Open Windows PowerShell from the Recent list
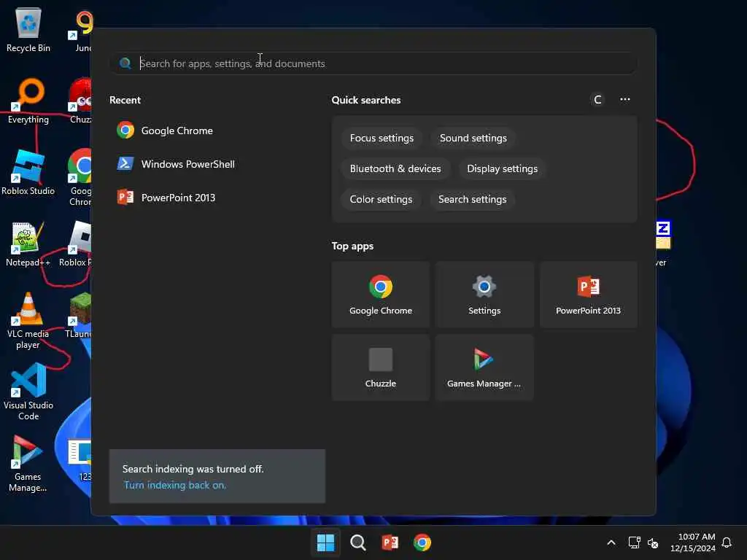The width and height of the screenshot is (747, 560). click(x=176, y=164)
